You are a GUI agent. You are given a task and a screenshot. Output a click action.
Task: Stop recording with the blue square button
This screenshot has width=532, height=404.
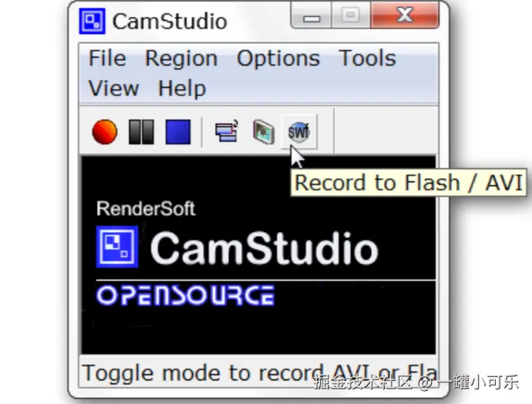(x=178, y=132)
